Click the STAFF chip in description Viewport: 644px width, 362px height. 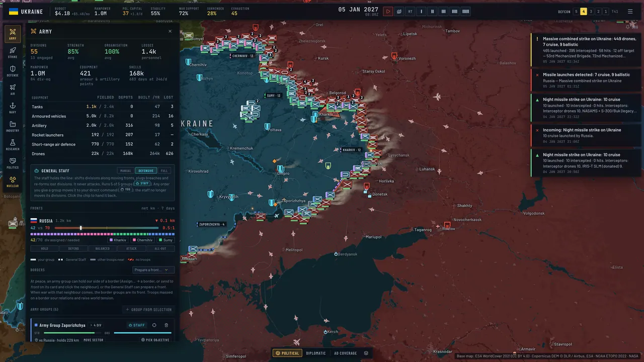(142, 184)
